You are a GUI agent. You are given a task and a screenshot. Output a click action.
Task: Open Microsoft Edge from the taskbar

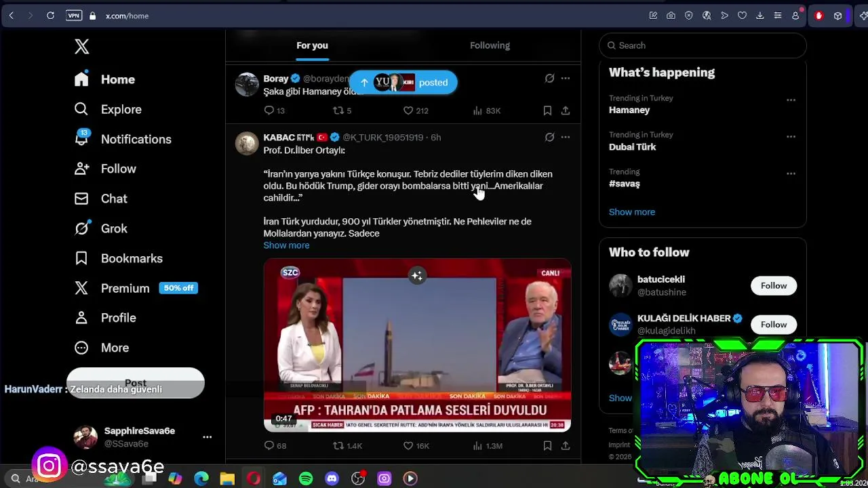point(201,479)
